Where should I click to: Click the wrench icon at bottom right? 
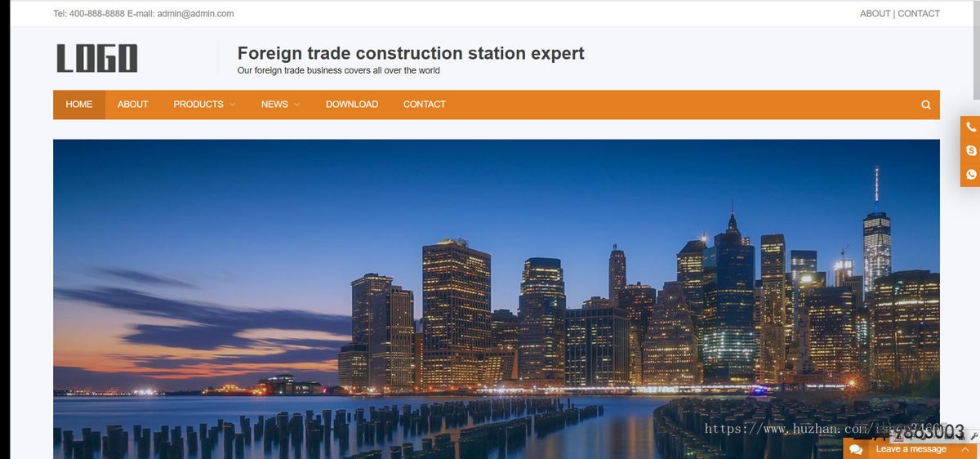[974, 437]
